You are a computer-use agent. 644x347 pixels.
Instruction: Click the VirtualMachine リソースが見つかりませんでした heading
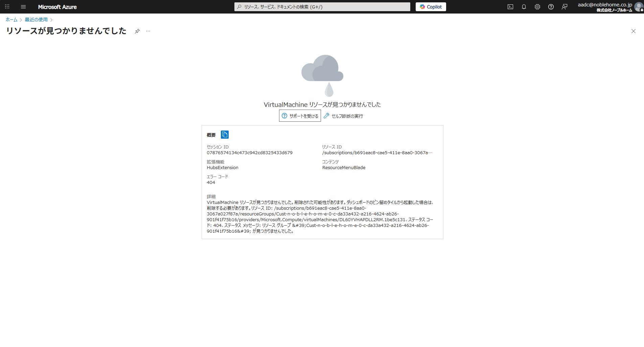(x=322, y=105)
